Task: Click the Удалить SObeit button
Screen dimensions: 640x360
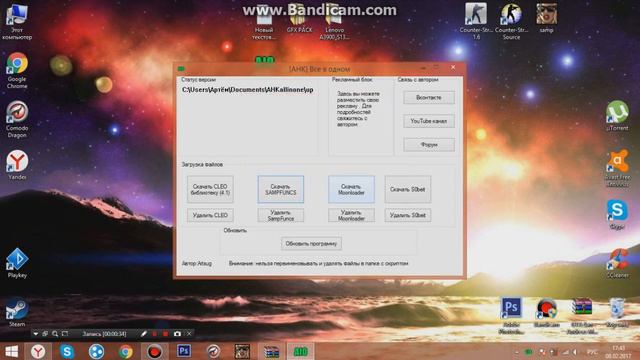Action: pyautogui.click(x=407, y=215)
